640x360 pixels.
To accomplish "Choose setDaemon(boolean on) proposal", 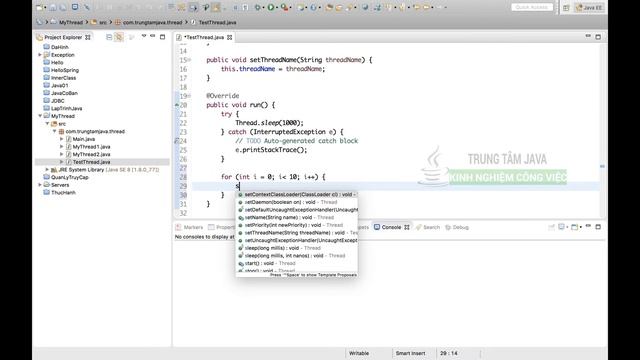I will (x=297, y=202).
